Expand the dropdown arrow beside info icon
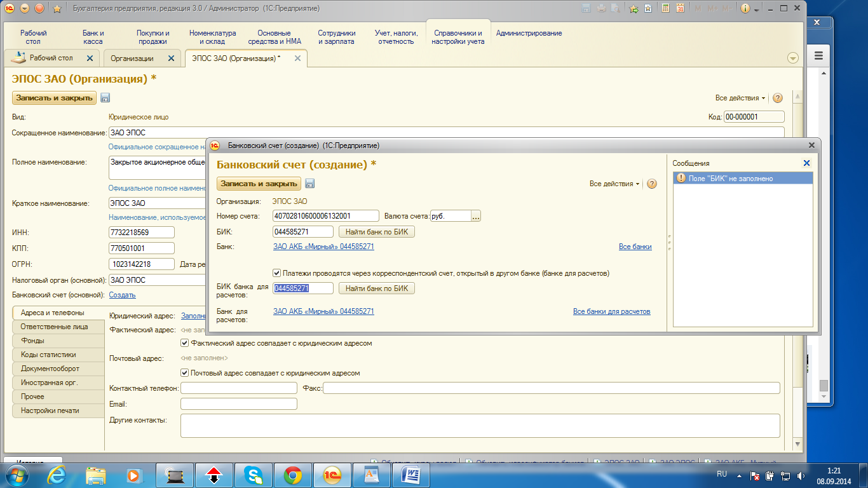The height and width of the screenshot is (488, 868). (756, 9)
